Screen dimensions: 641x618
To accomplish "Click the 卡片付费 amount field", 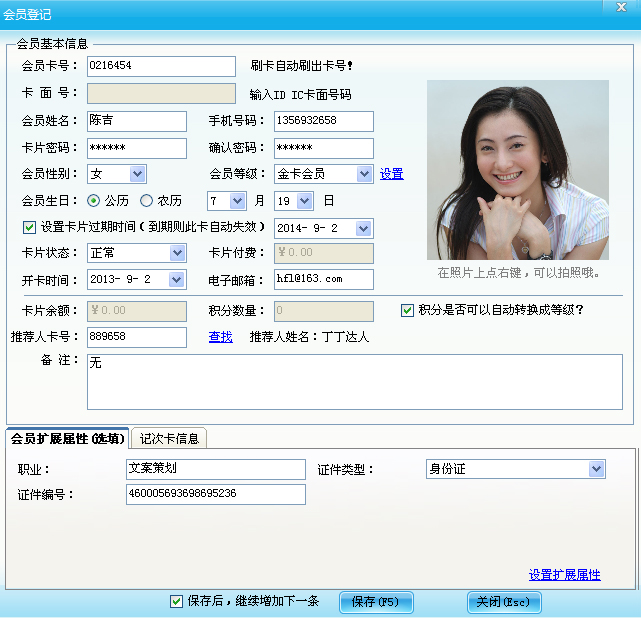I will tap(323, 253).
